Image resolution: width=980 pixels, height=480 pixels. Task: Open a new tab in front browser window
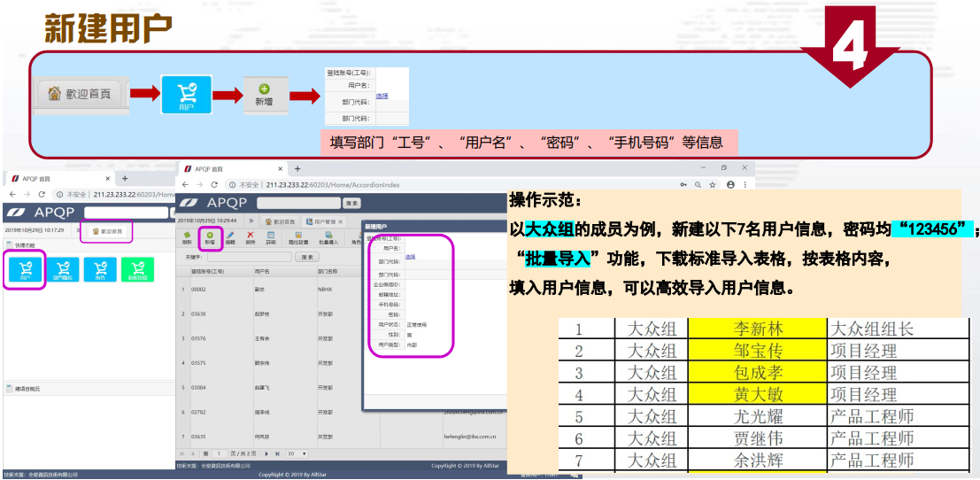[x=297, y=169]
